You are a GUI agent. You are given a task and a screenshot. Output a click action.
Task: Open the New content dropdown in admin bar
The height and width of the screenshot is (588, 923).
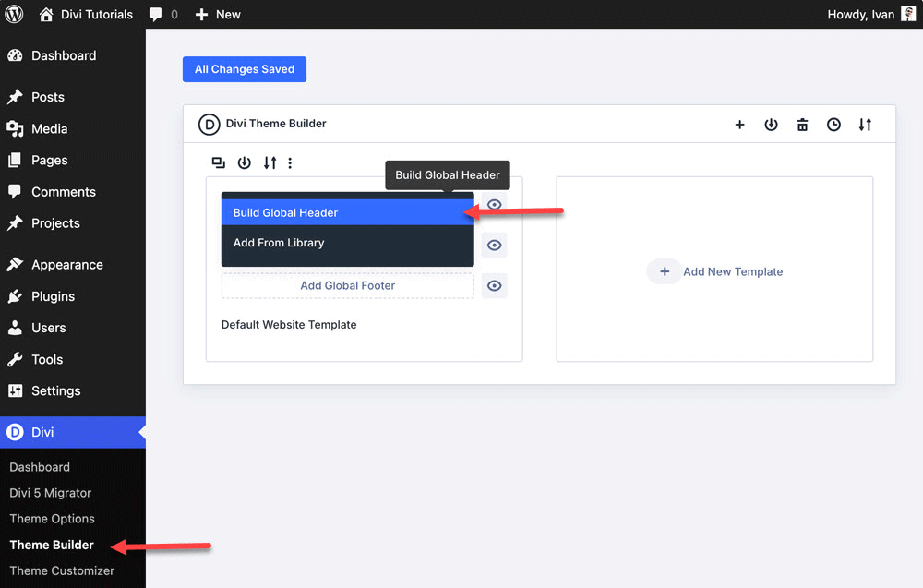tap(218, 14)
